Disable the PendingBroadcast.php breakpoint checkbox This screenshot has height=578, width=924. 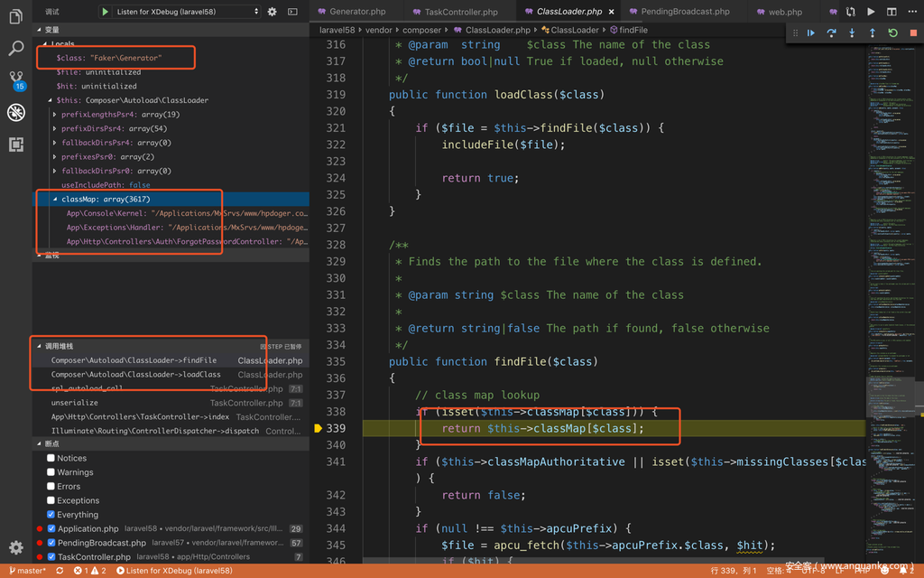coord(51,543)
